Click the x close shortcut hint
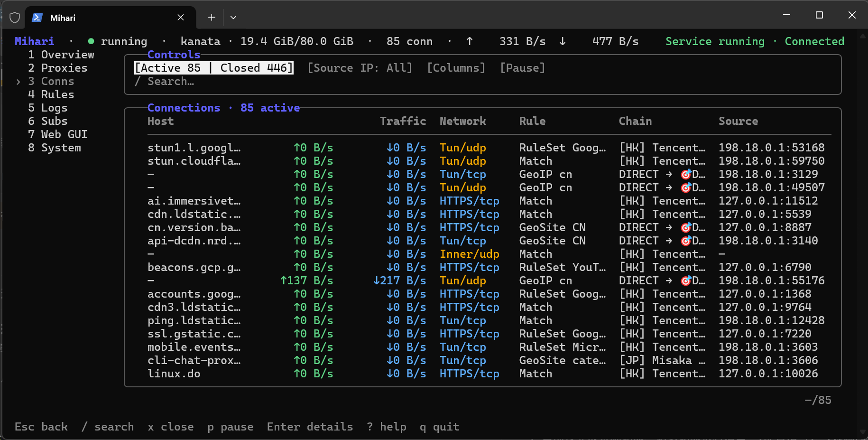Screen dimensions: 868x440 (x=171, y=427)
